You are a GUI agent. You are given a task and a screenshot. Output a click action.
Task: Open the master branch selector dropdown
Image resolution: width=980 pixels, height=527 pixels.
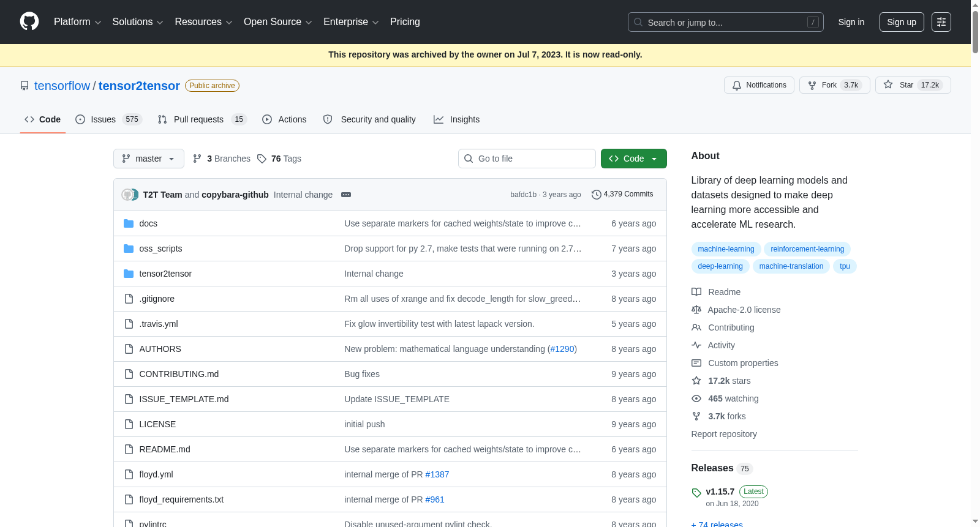149,159
